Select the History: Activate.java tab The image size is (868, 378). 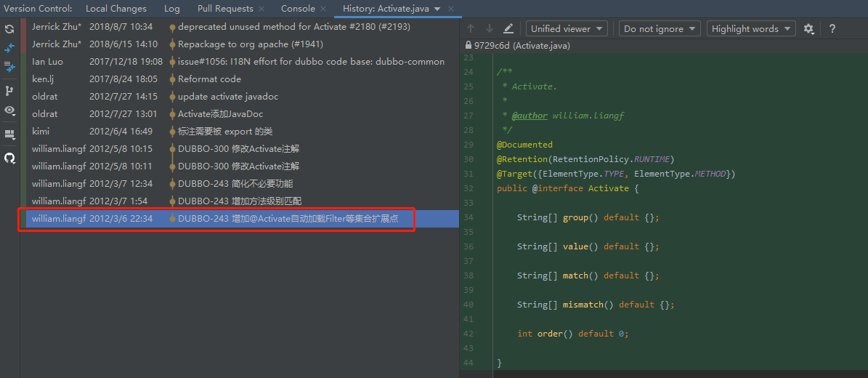click(385, 9)
